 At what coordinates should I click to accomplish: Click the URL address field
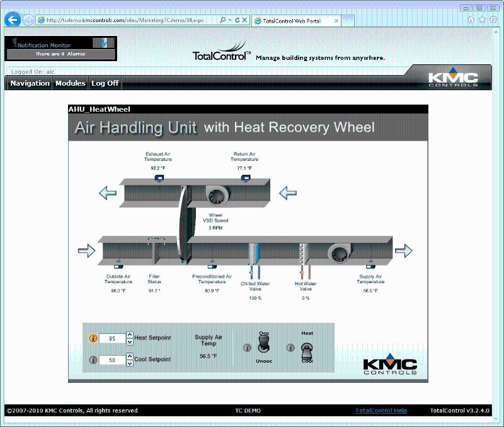point(125,20)
